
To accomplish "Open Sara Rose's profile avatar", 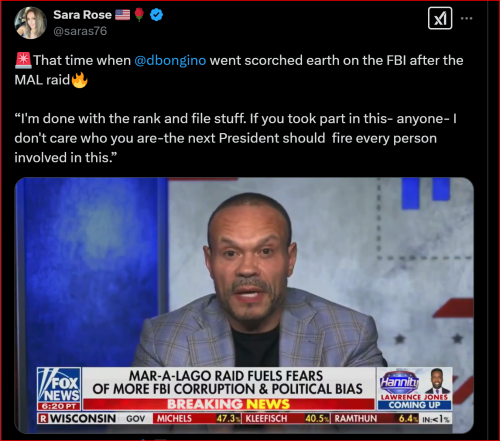I will pyautogui.click(x=30, y=23).
